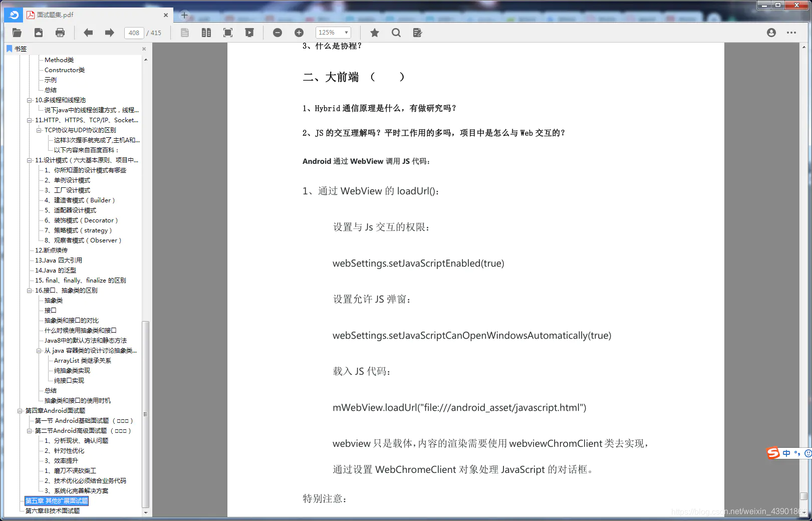The image size is (812, 521).
Task: Click document scrollbar up arrow
Action: click(x=804, y=47)
